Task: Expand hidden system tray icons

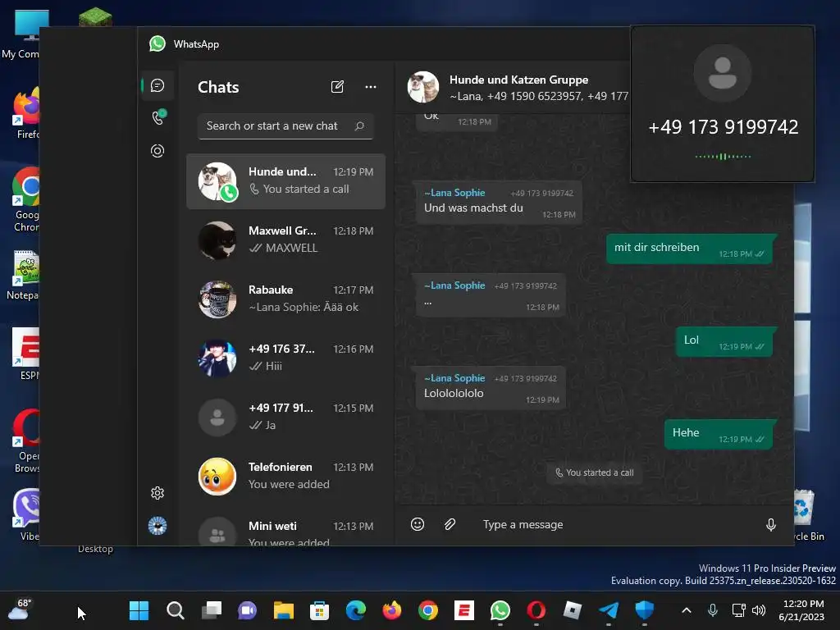Action: click(687, 610)
